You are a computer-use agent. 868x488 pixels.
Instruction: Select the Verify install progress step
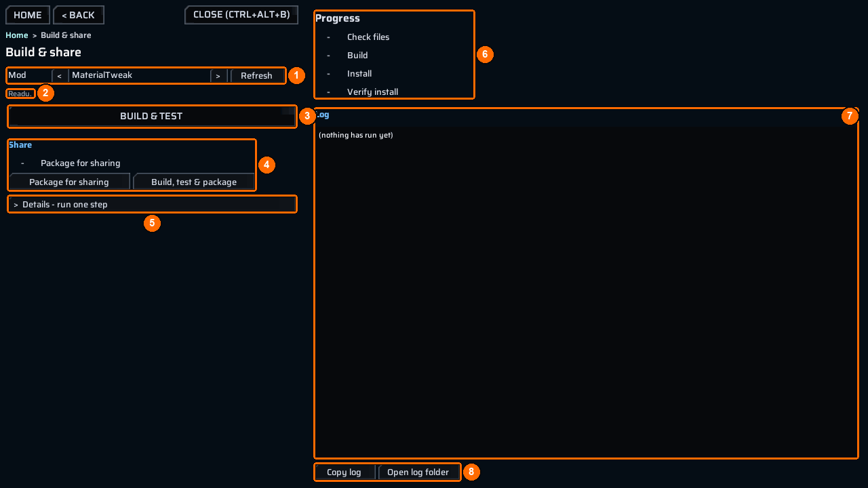372,92
